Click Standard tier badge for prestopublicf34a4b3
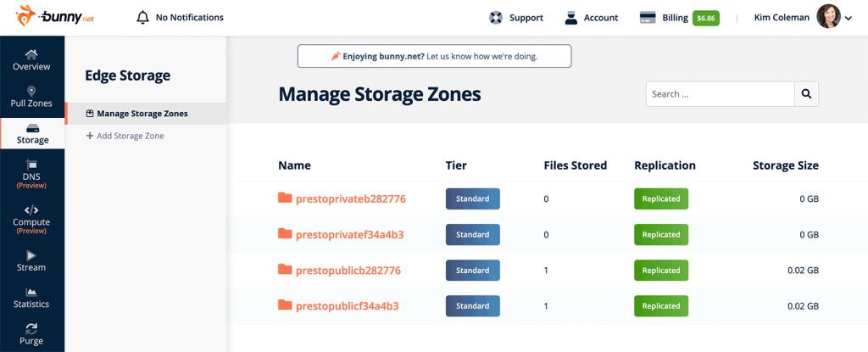 pyautogui.click(x=473, y=306)
